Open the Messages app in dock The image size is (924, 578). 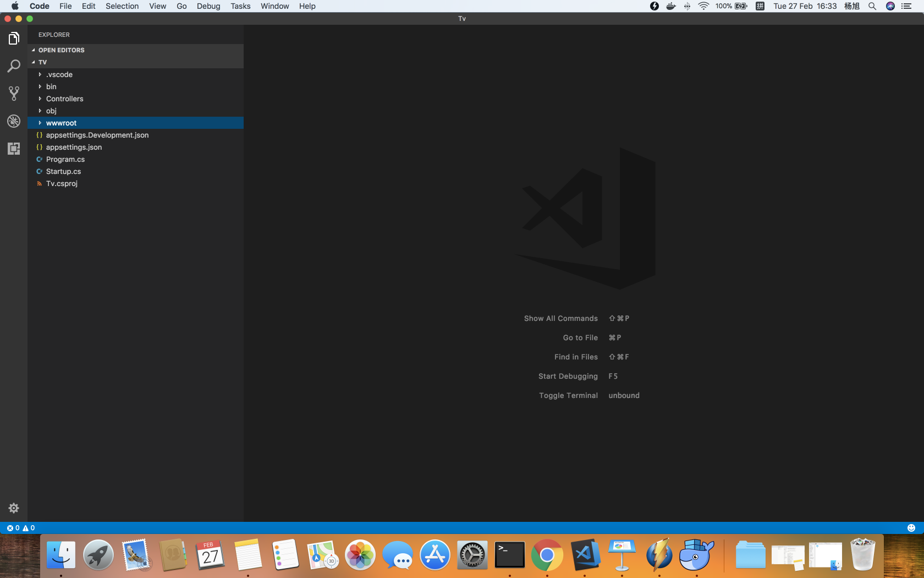398,555
